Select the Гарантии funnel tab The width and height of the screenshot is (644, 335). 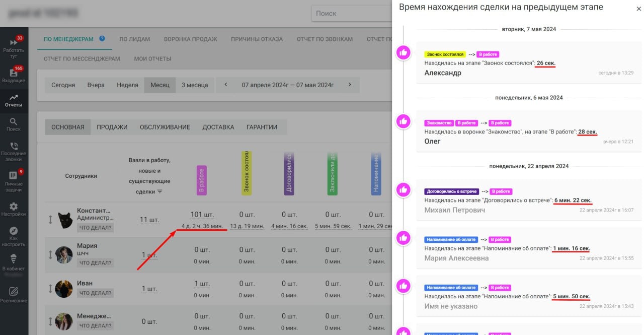coord(262,127)
